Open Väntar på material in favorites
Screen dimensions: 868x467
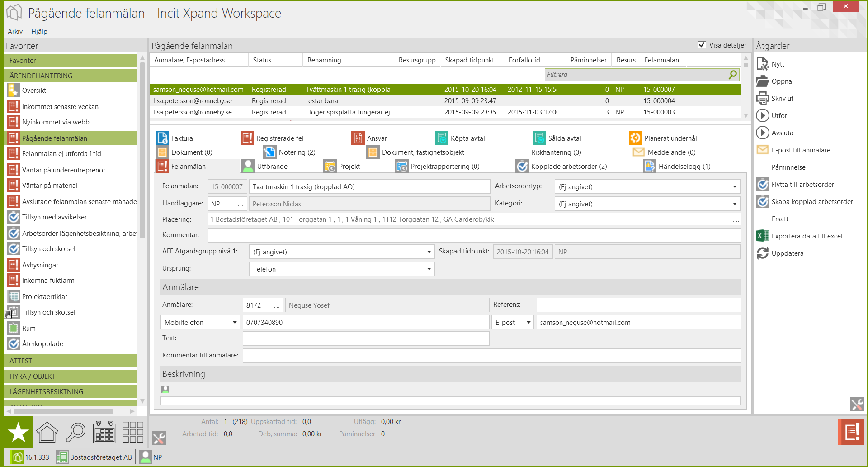50,185
